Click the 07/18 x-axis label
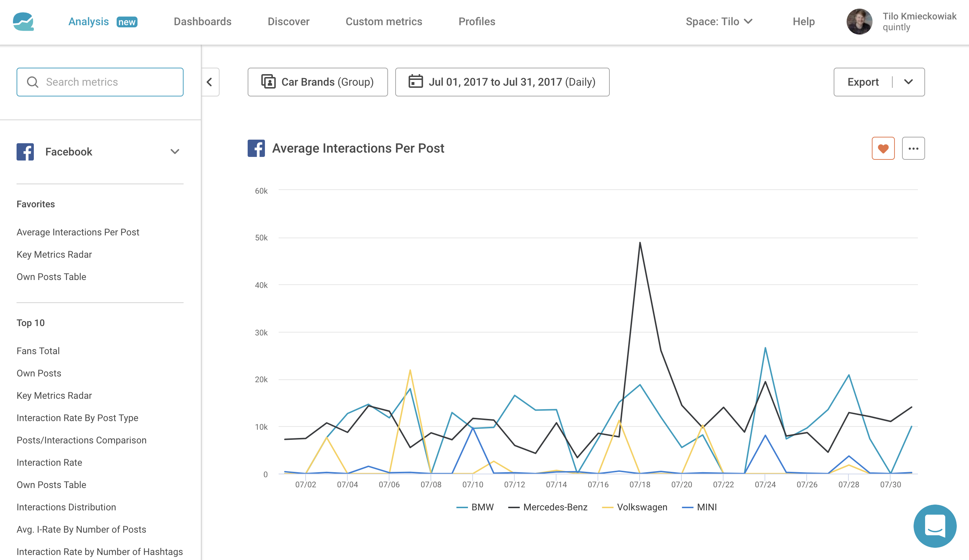969x560 pixels. pos(640,485)
